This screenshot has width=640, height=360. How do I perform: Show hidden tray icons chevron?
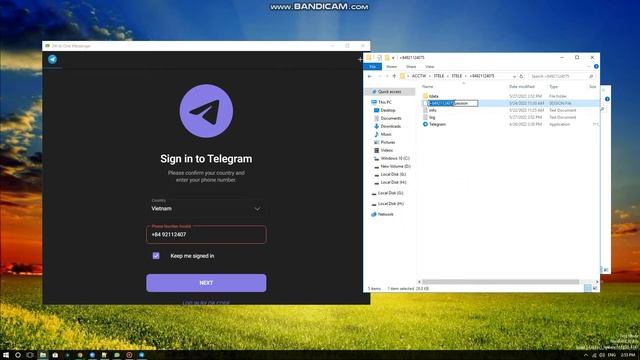point(586,355)
